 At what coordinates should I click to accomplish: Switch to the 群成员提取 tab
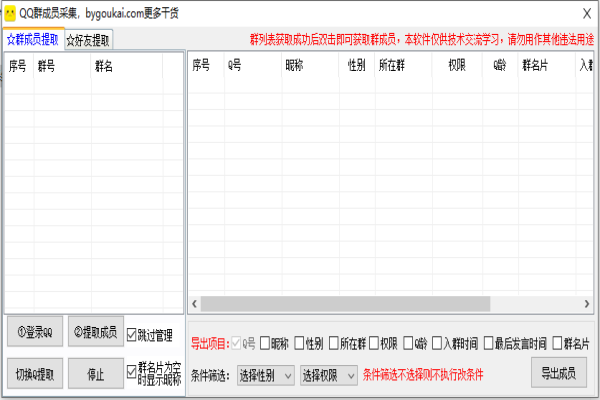pyautogui.click(x=32, y=40)
